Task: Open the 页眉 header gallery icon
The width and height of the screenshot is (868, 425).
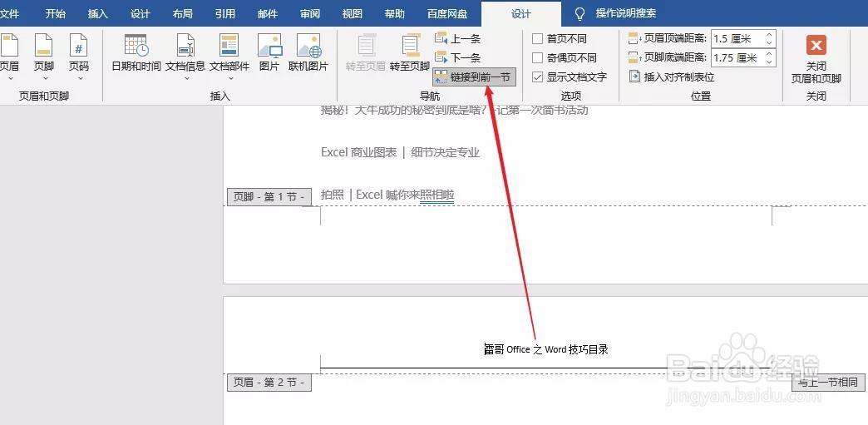Action: 9,46
